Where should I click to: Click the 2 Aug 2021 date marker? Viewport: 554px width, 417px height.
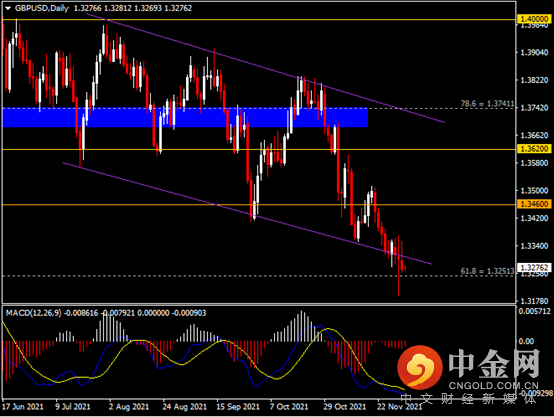[x=129, y=407]
